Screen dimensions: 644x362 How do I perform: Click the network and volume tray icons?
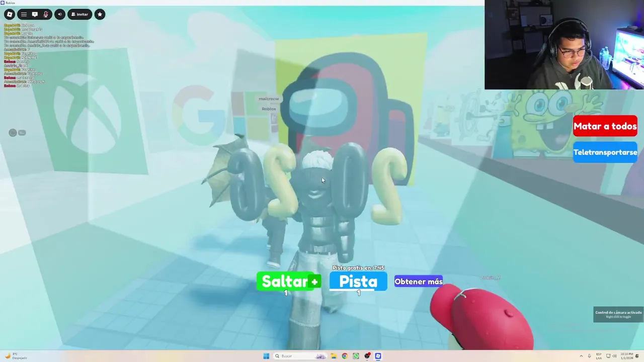611,356
